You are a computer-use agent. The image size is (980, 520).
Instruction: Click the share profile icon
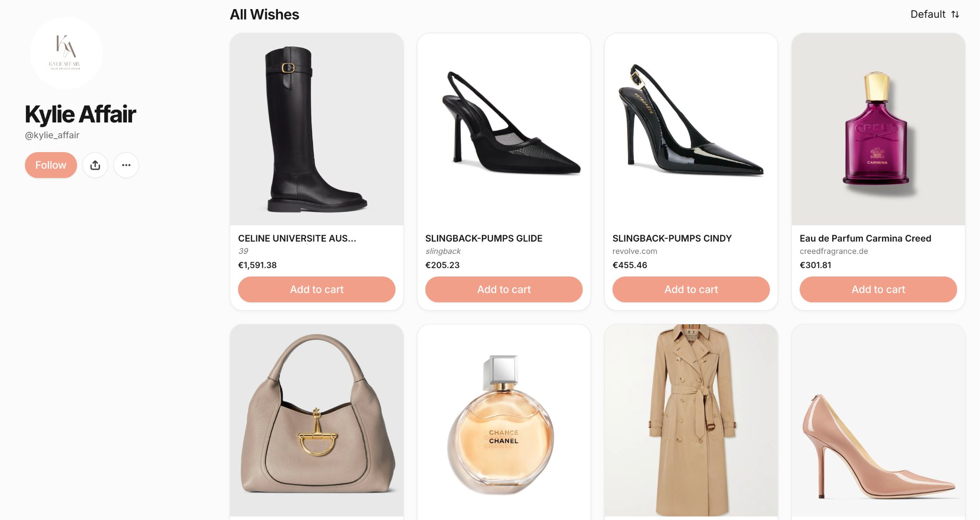tap(95, 165)
